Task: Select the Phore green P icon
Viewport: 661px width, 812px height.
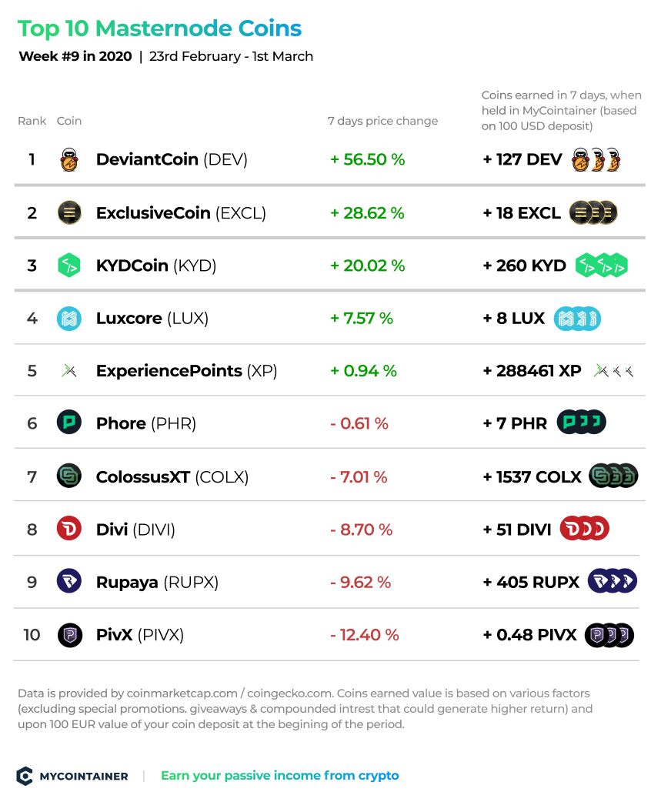Action: pos(68,423)
